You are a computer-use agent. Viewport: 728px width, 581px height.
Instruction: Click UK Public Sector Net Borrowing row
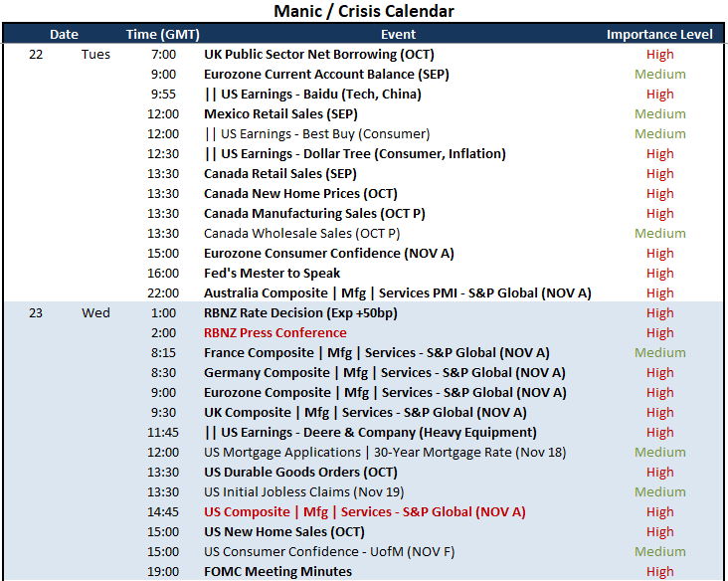tap(364, 55)
